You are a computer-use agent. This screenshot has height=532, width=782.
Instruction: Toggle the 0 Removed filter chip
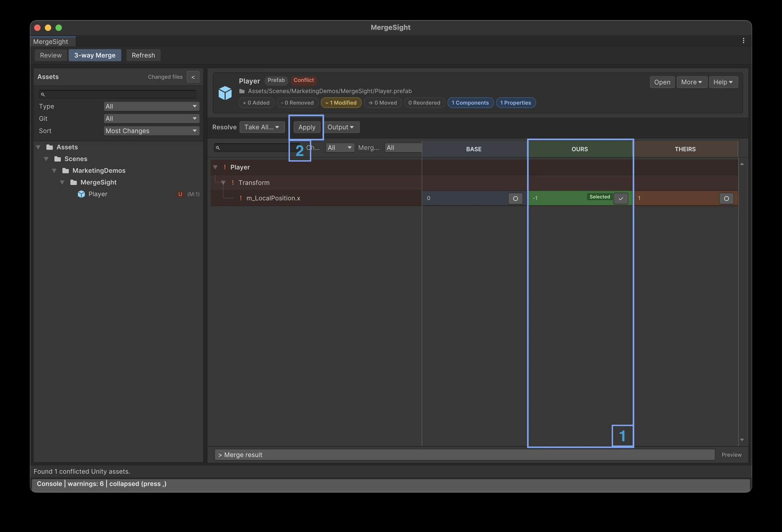click(x=297, y=103)
